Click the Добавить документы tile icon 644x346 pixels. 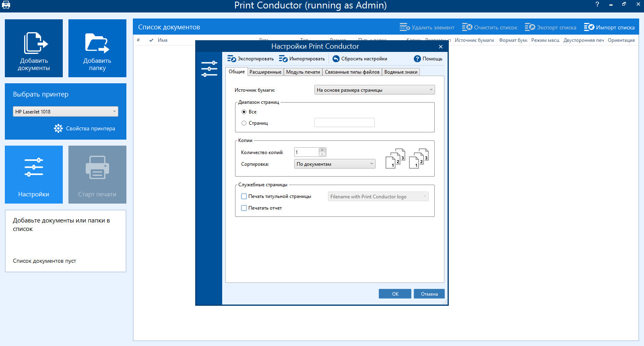[x=35, y=43]
